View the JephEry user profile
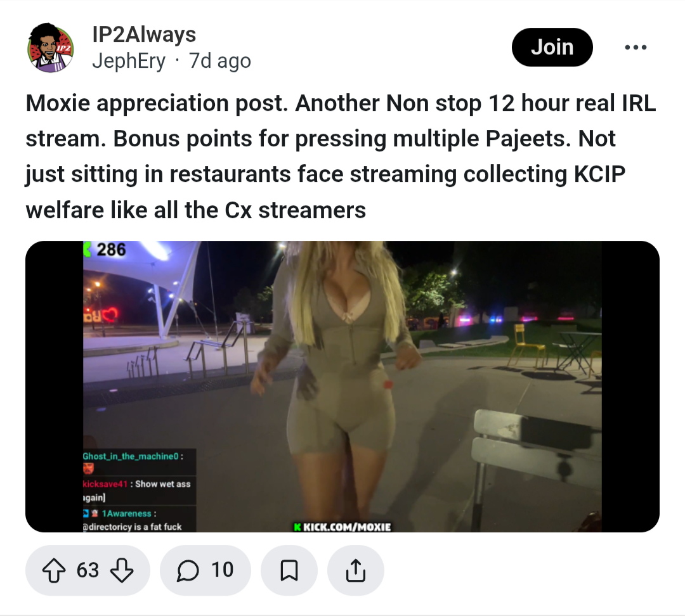This screenshot has width=685, height=616. (x=129, y=61)
